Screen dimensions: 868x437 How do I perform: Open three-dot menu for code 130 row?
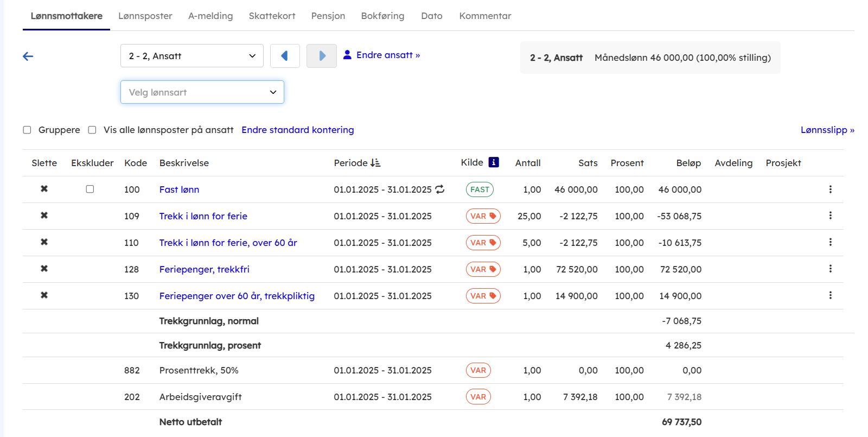pyautogui.click(x=830, y=295)
